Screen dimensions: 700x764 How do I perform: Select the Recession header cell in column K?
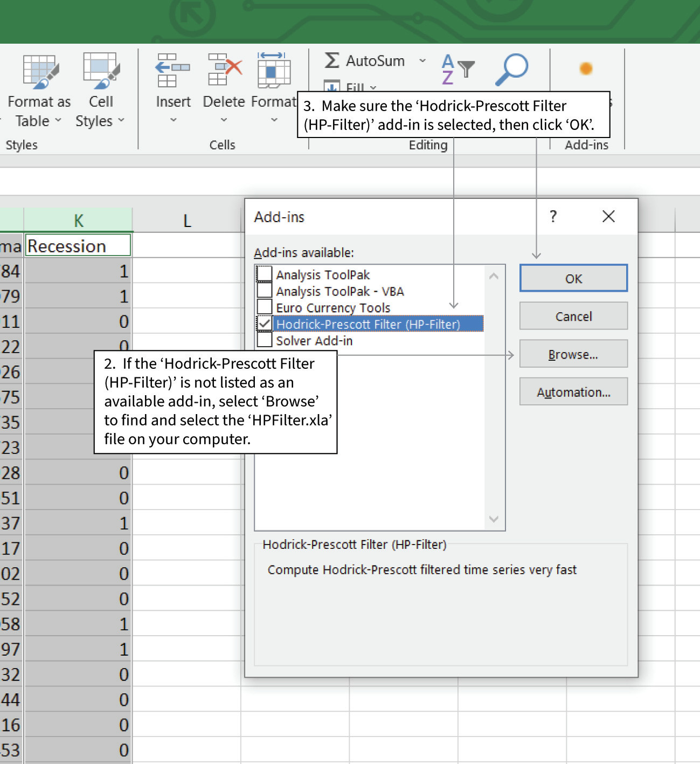tap(78, 245)
